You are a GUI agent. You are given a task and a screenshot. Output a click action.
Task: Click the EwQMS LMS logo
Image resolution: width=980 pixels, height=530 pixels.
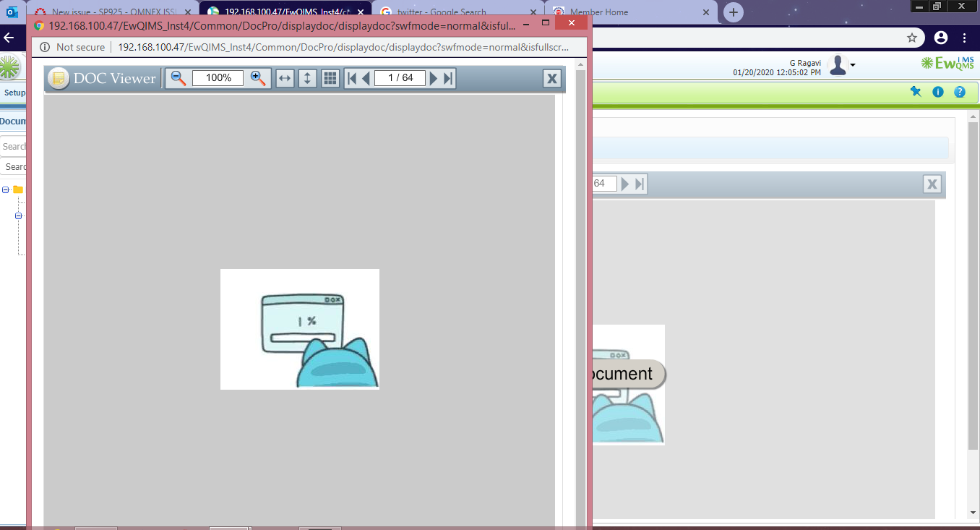tap(947, 64)
